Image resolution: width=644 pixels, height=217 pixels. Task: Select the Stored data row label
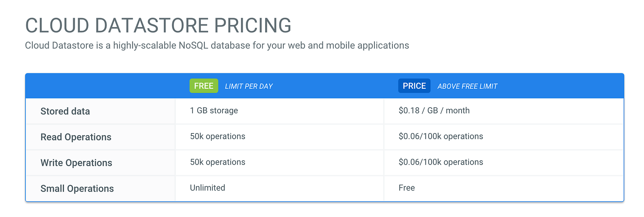point(65,111)
